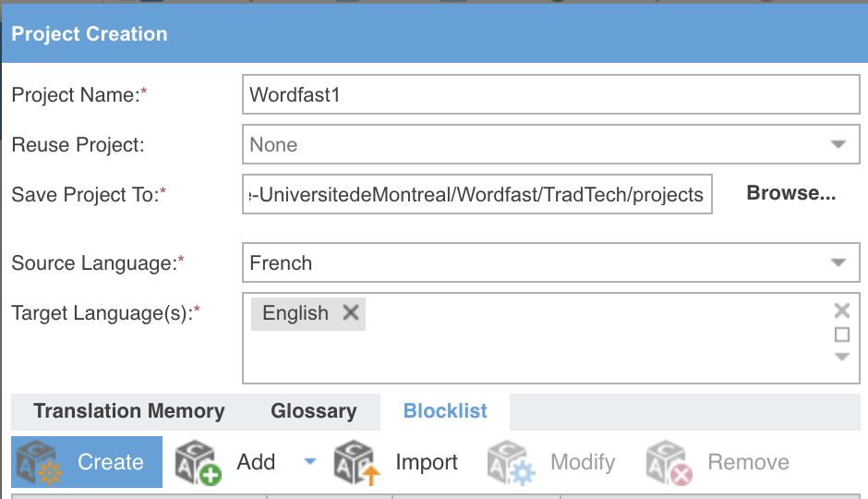Click the Import label in blocklist toolbar
Image resolution: width=868 pixels, height=499 pixels.
[x=427, y=462]
